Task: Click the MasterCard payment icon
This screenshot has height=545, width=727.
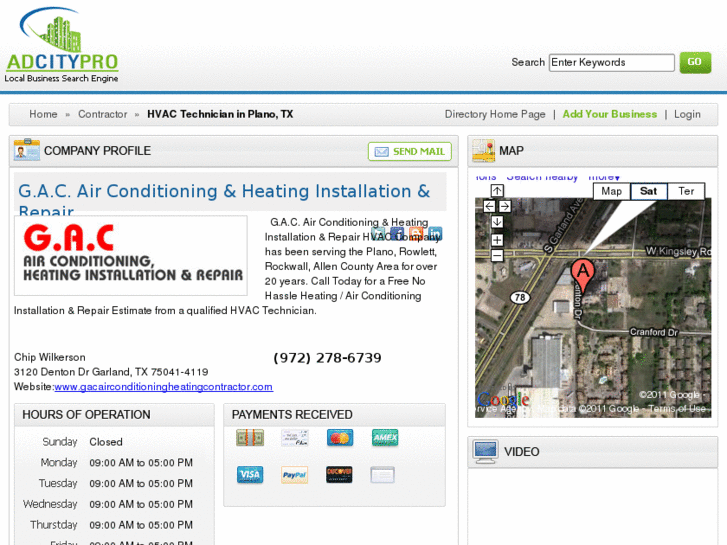Action: pos(340,437)
